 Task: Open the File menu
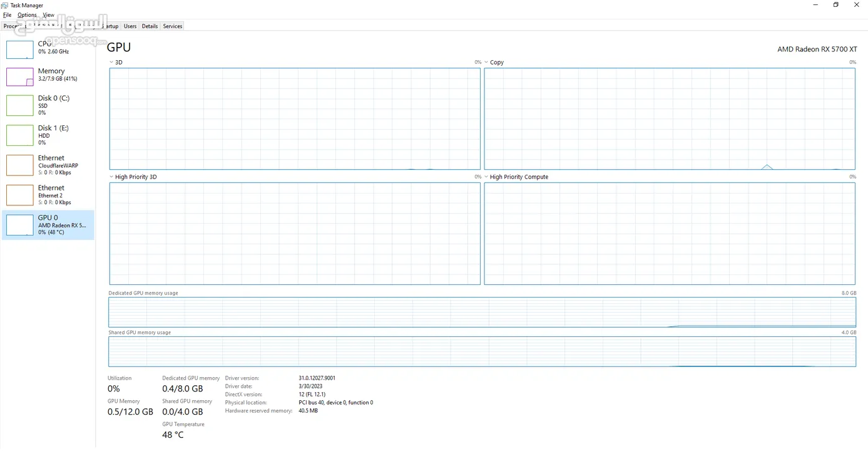click(x=8, y=15)
